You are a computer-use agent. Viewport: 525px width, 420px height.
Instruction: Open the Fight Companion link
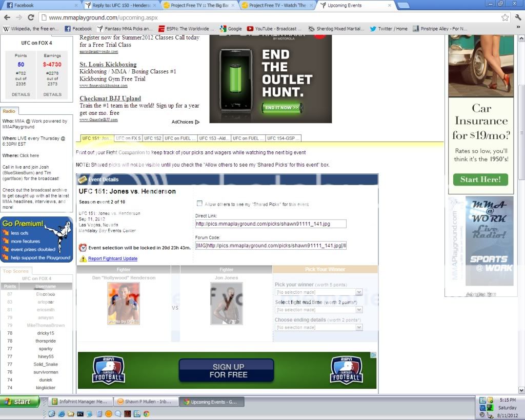[x=126, y=152]
